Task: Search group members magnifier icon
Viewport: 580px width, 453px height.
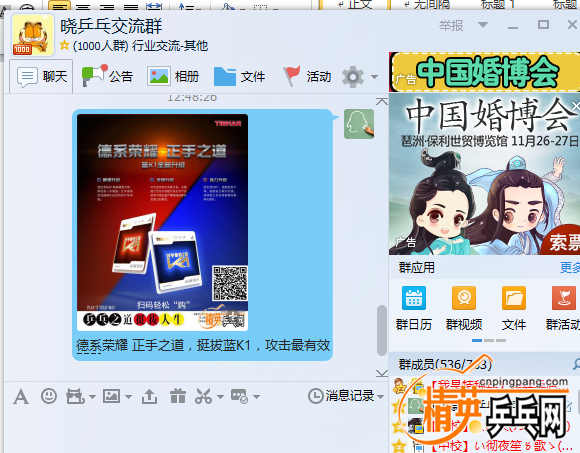Action: tap(576, 365)
